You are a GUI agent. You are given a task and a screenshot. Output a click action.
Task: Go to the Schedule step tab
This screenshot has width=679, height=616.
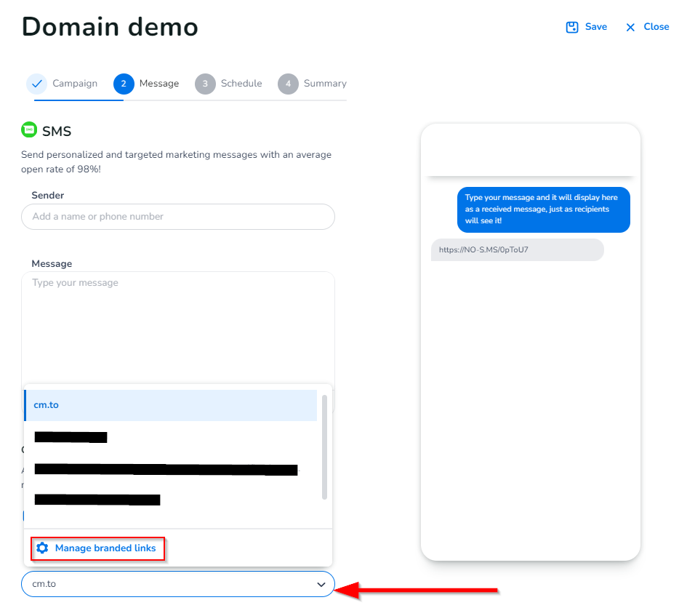[x=241, y=84]
